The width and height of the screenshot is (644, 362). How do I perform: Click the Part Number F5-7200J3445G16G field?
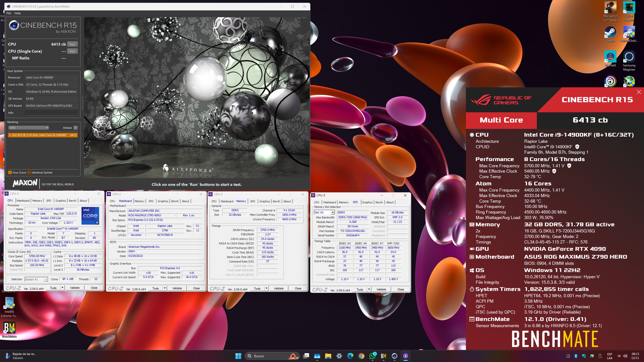[x=353, y=231]
